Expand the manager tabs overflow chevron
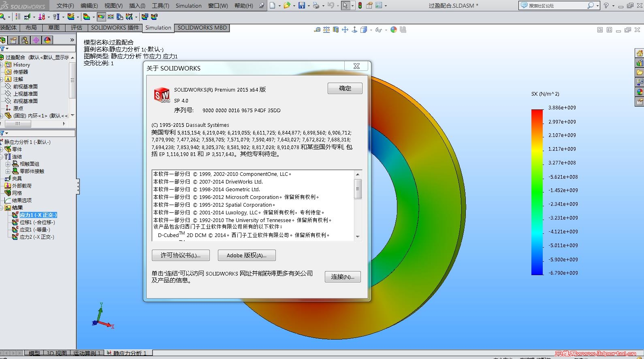 (x=72, y=40)
